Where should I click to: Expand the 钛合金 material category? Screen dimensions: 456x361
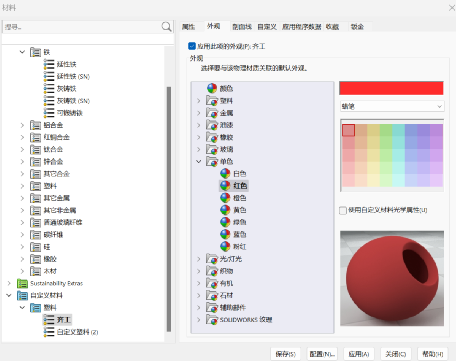point(22,149)
